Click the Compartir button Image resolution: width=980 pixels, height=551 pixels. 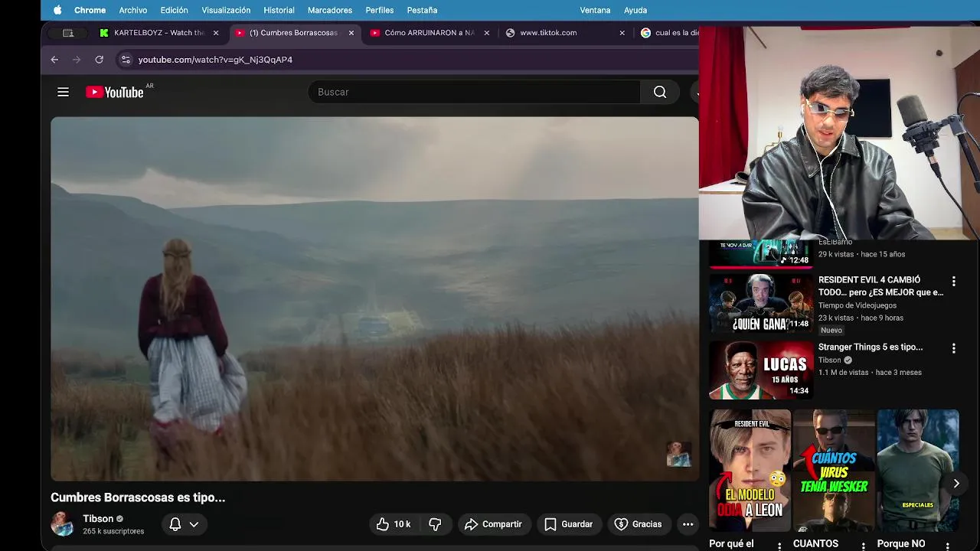pyautogui.click(x=493, y=524)
